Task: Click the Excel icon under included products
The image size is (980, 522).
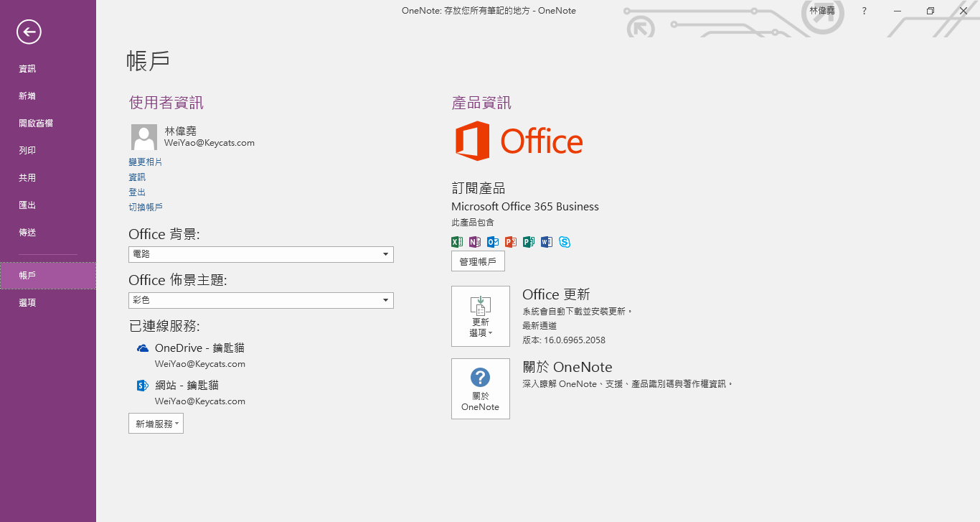Action: tap(457, 242)
